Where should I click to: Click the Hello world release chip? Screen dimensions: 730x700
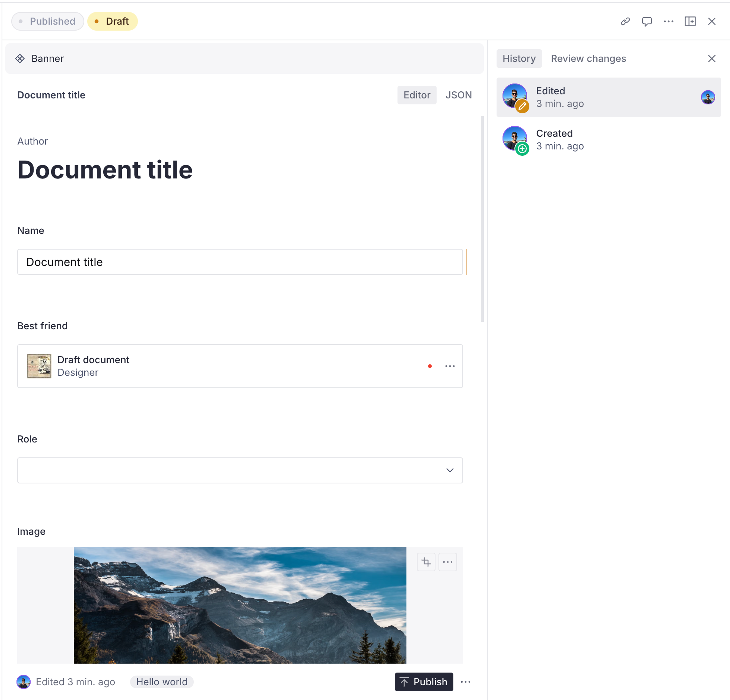coord(162,682)
